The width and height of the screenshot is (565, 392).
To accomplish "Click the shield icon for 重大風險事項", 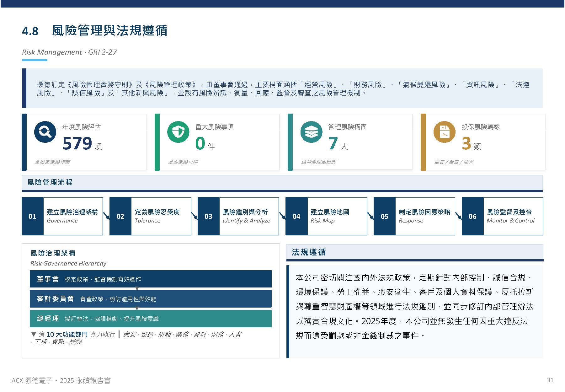I will point(178,132).
